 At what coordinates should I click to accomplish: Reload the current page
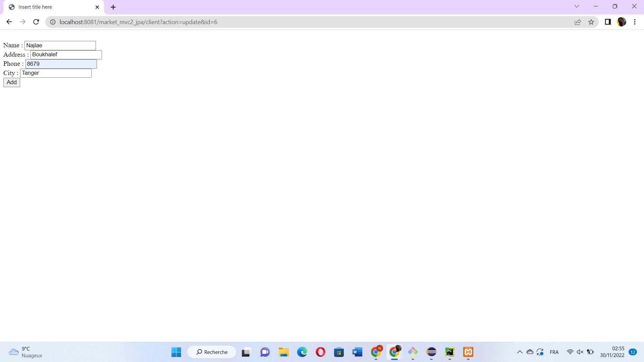36,22
